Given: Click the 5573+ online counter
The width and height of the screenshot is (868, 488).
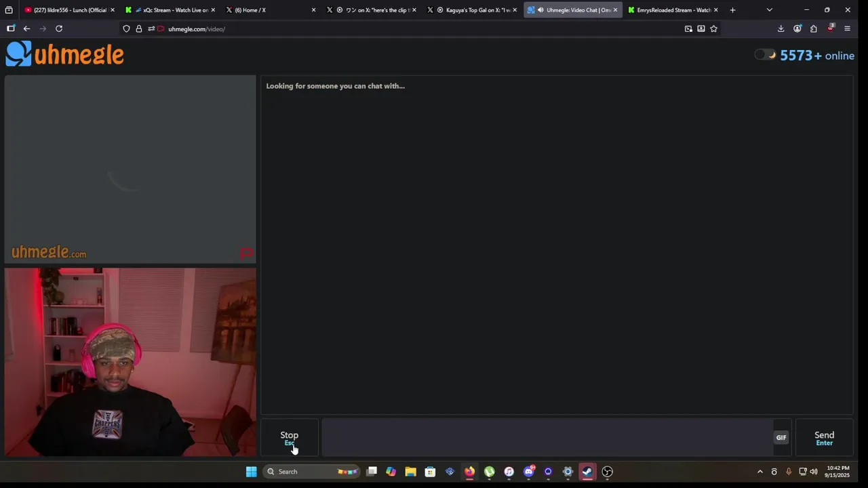Looking at the screenshot, I should tap(817, 56).
